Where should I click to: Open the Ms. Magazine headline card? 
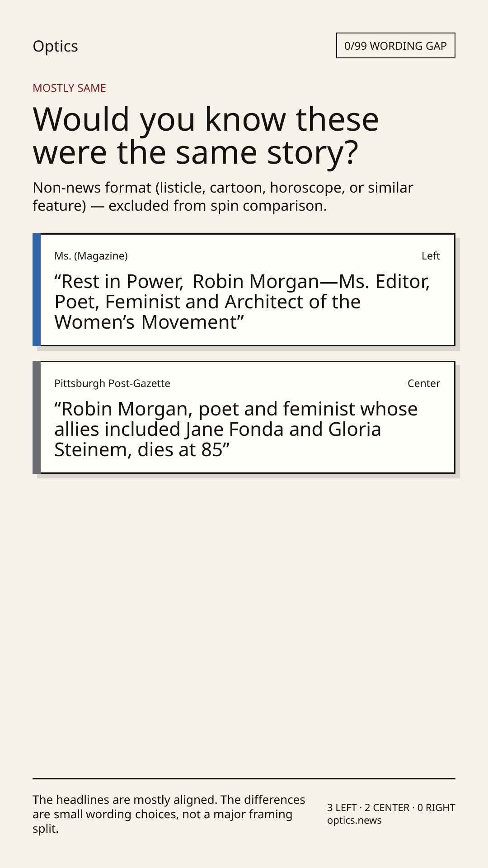click(x=244, y=290)
